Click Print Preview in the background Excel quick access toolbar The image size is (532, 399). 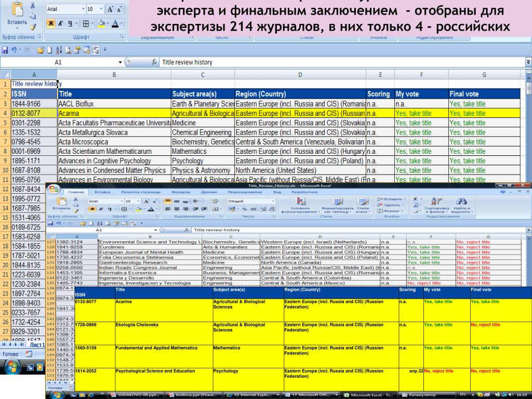click(68, 50)
